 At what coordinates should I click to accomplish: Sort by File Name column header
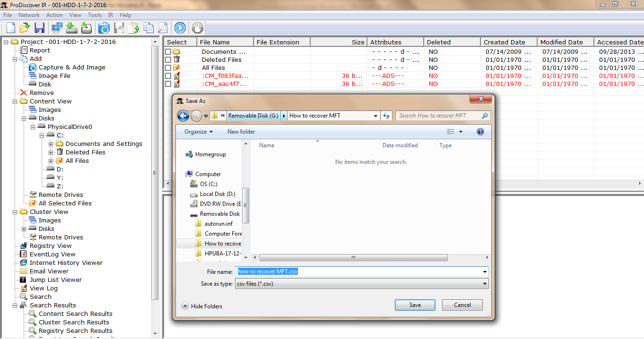coord(225,42)
